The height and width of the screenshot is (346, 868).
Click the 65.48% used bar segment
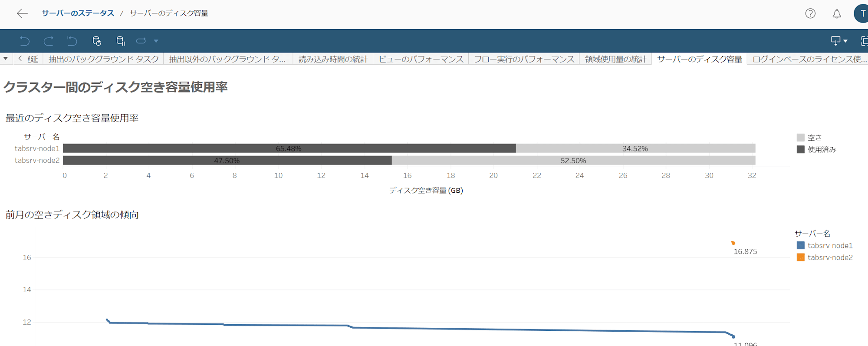289,148
